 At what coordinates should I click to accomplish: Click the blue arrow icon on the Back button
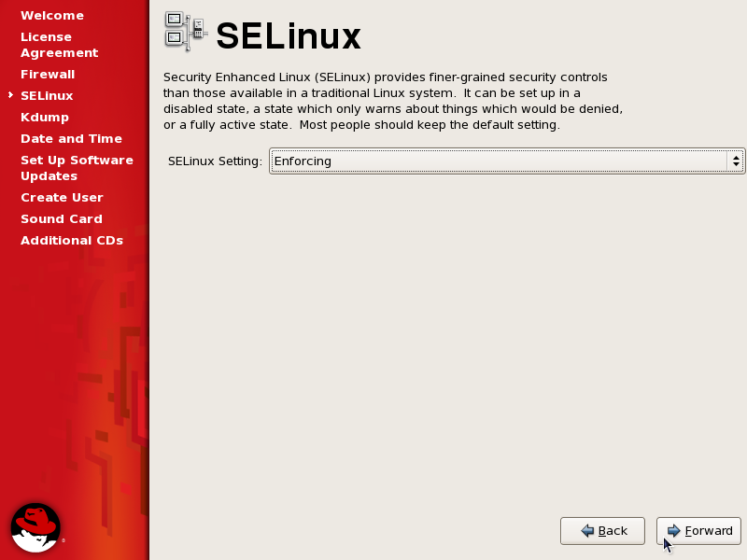tap(587, 530)
